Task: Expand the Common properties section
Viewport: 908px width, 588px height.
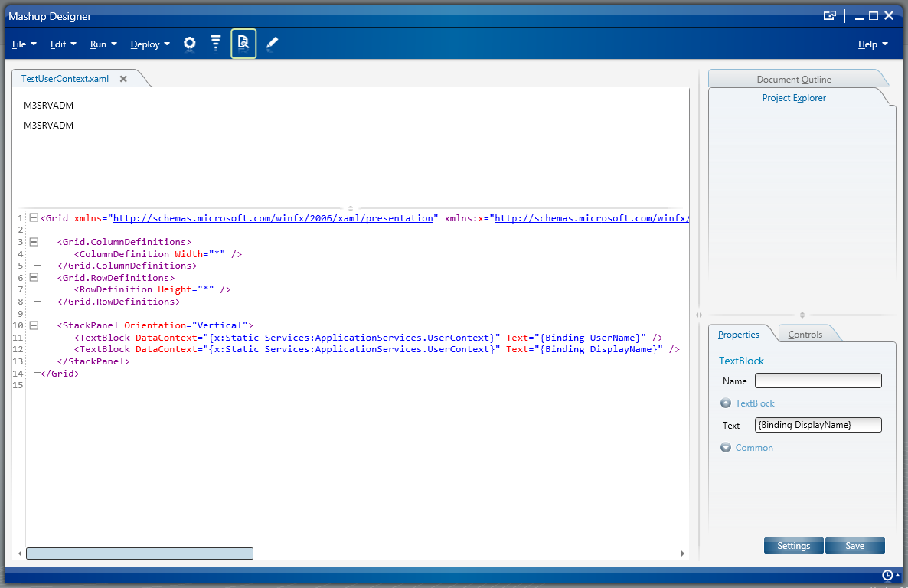Action: (726, 448)
